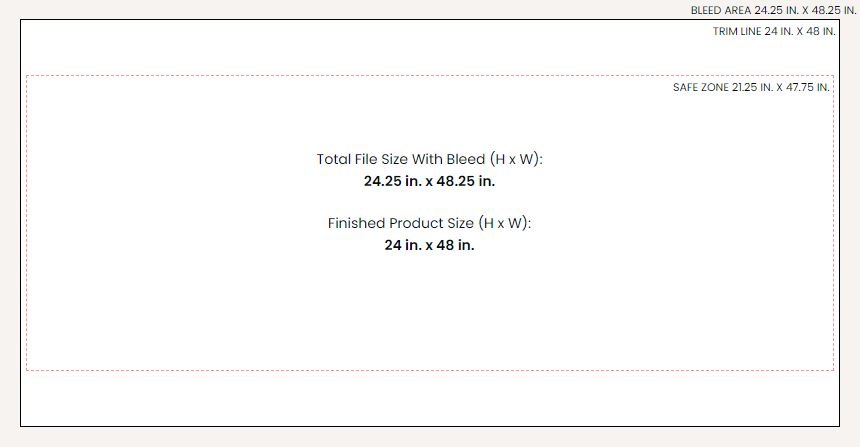Image resolution: width=860 pixels, height=447 pixels.
Task: Click the SAFE ZONE dimensions label
Action: pyautogui.click(x=751, y=87)
